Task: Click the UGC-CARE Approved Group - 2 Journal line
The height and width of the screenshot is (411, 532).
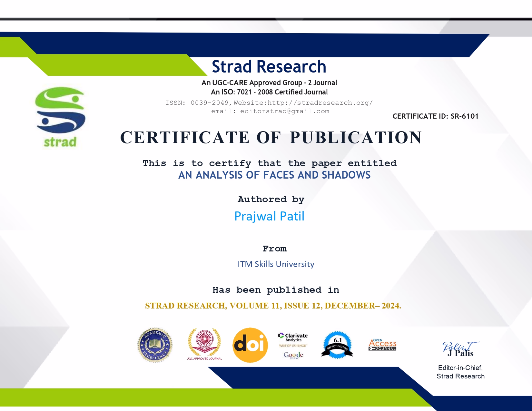Action: [269, 83]
